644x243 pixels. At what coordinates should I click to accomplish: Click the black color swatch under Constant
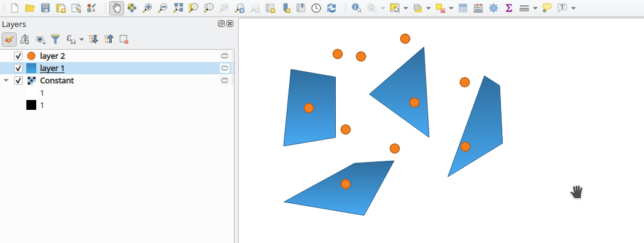point(31,106)
